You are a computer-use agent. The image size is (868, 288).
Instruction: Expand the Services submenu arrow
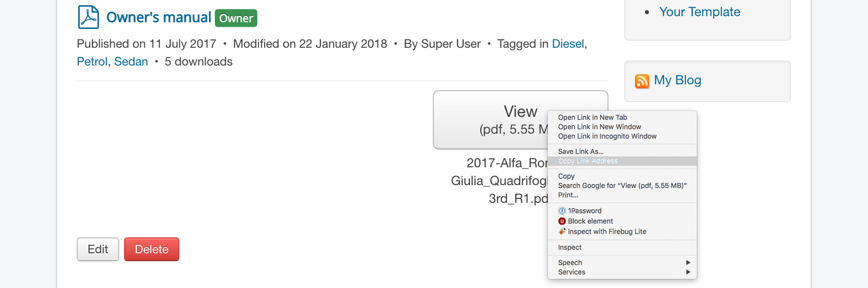688,272
